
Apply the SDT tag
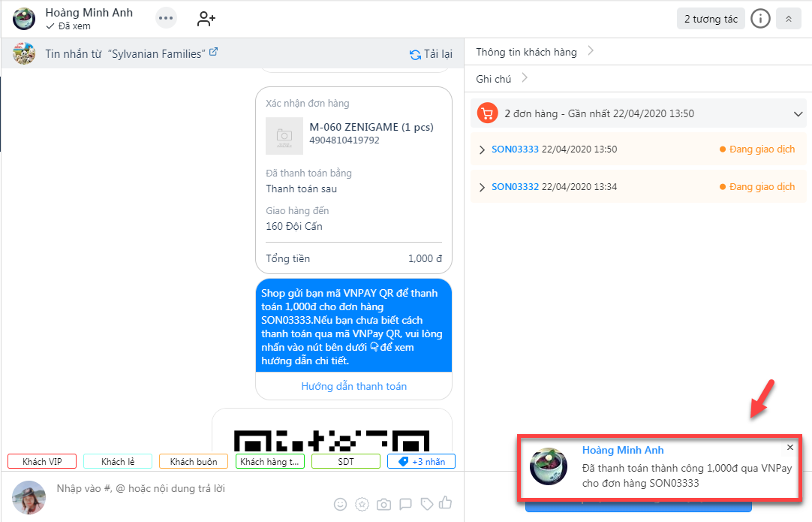pos(346,461)
